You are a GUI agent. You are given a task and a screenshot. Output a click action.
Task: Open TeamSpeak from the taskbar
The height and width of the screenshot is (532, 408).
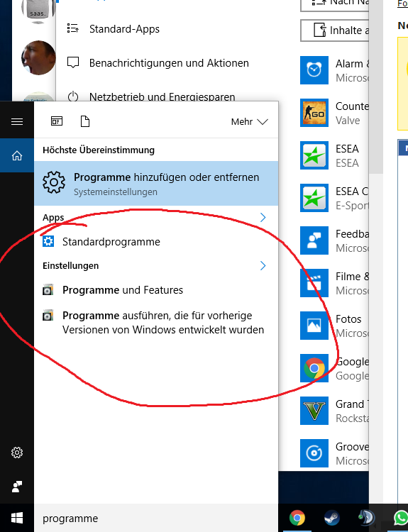coord(366,518)
